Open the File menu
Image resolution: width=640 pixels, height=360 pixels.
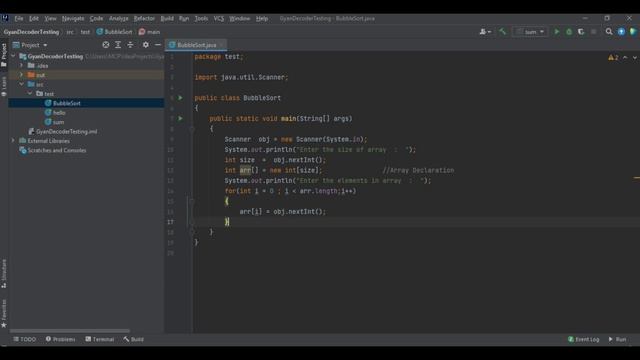click(x=19, y=18)
